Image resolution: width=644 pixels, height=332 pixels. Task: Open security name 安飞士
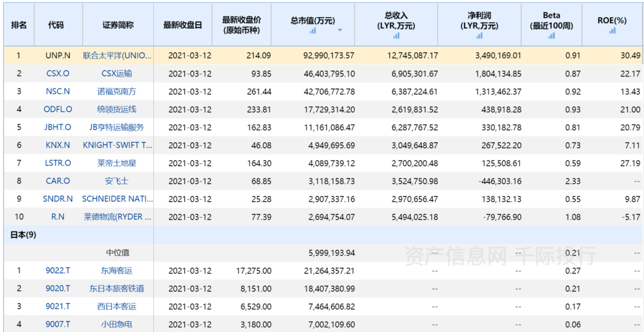[x=118, y=181]
